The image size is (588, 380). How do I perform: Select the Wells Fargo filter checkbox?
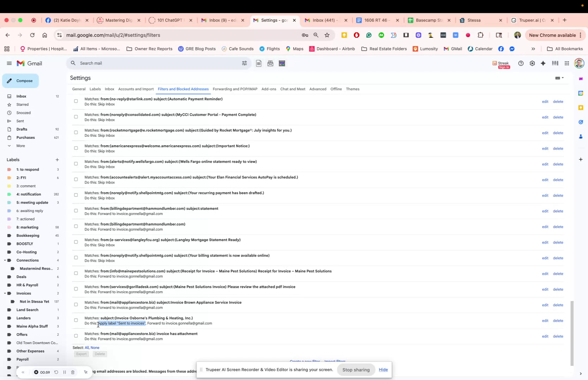click(x=76, y=164)
